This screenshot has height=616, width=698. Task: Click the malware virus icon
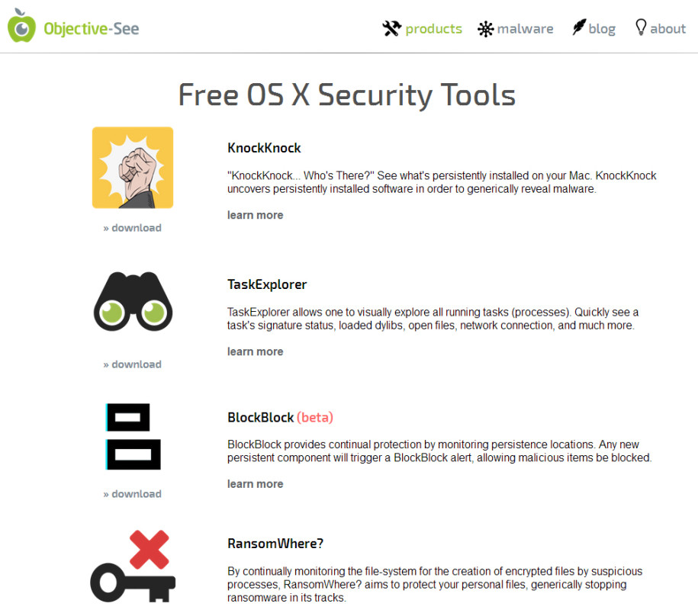tap(486, 30)
